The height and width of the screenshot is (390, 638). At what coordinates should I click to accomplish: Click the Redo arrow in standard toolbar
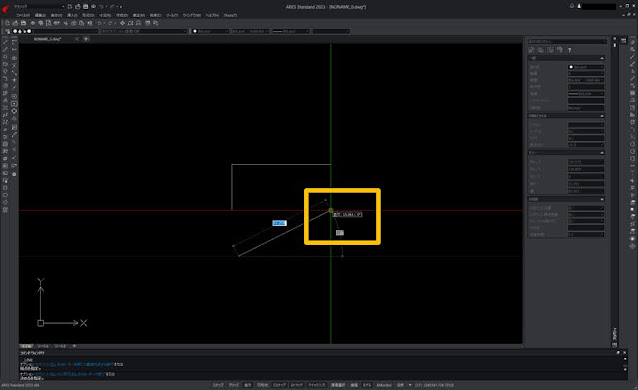click(109, 23)
